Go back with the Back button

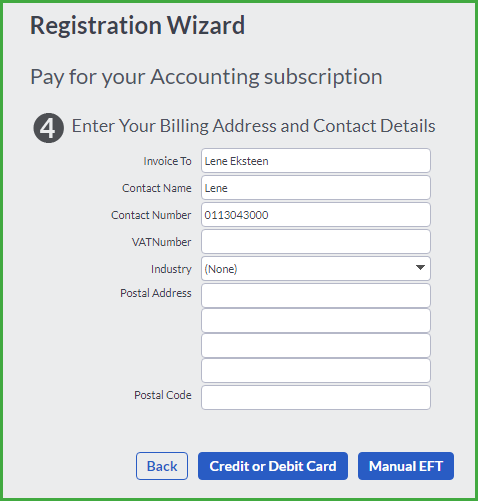click(162, 466)
